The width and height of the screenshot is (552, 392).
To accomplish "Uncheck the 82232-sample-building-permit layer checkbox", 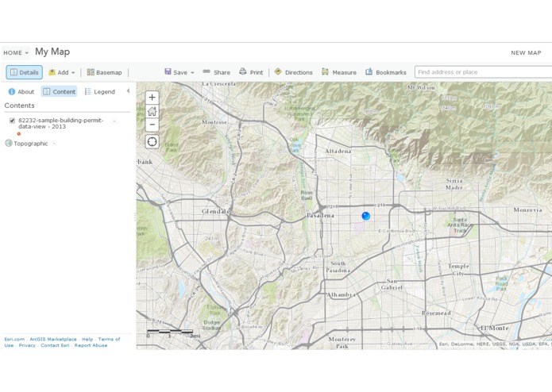I will tap(13, 121).
